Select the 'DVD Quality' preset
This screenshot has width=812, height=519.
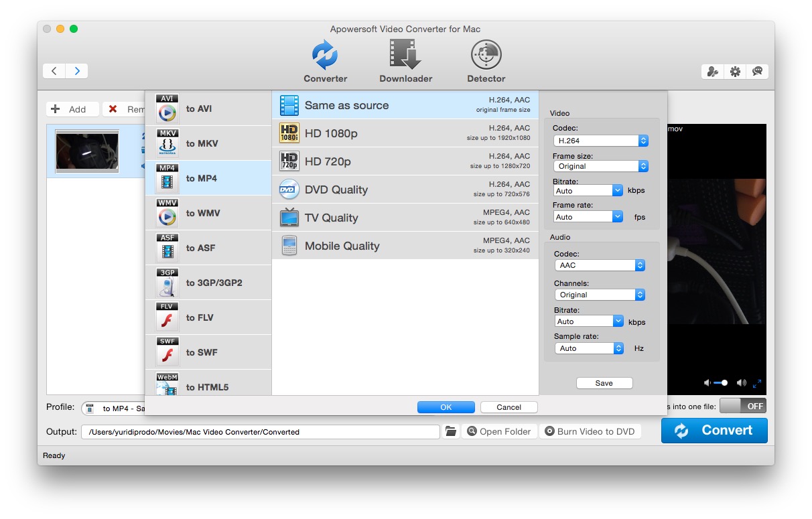coord(405,190)
